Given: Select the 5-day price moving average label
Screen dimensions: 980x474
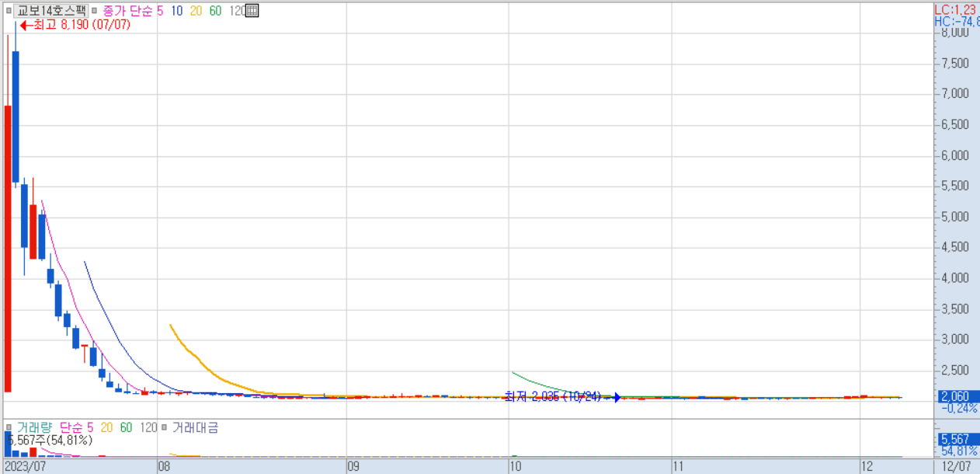Looking at the screenshot, I should pos(160,11).
